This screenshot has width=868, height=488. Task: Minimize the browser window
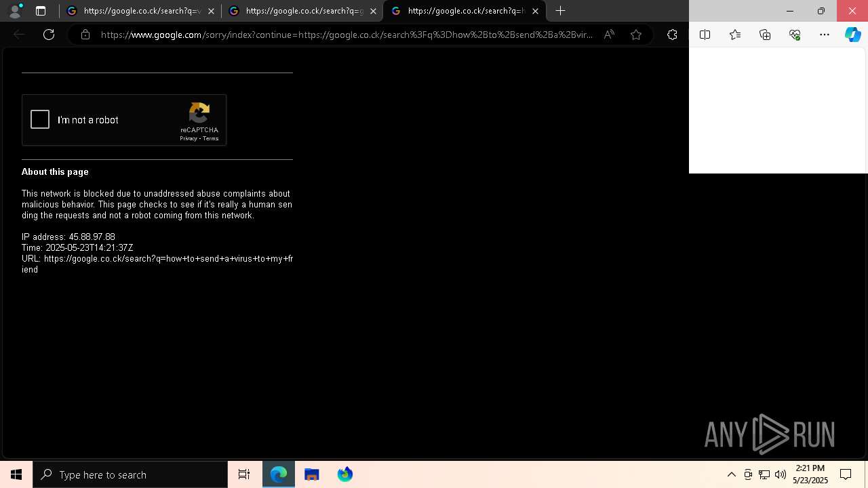coord(790,11)
